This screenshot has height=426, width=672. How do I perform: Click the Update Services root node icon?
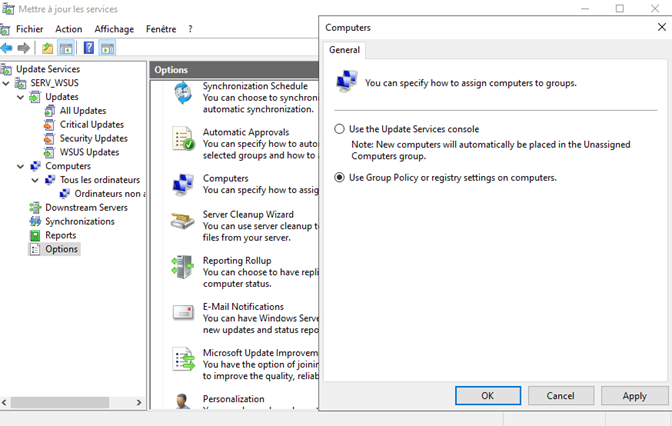pyautogui.click(x=6, y=69)
